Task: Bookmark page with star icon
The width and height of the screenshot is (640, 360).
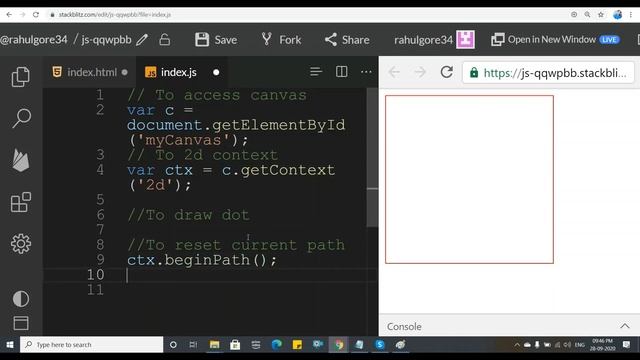Action: coord(600,14)
